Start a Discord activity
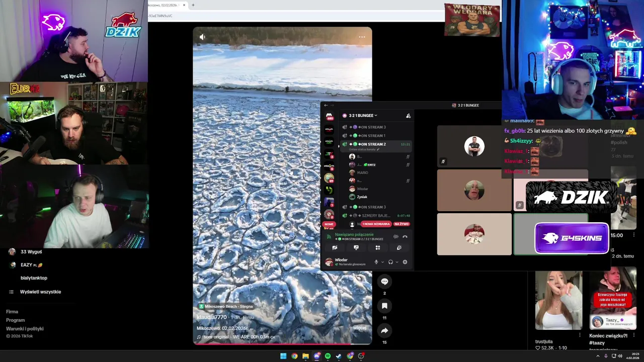The height and width of the screenshot is (362, 644). pos(377,248)
